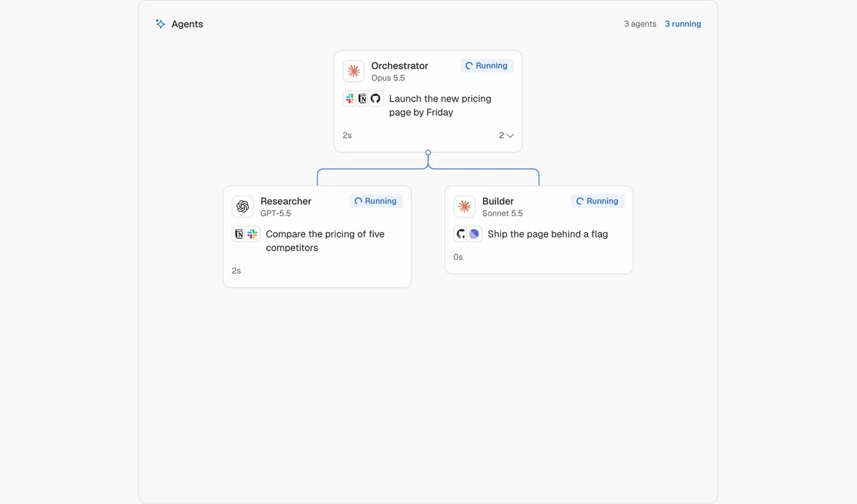Screen dimensions: 857x504
Task: Click the Slack icon on the Orchestrator card
Action: tap(350, 99)
